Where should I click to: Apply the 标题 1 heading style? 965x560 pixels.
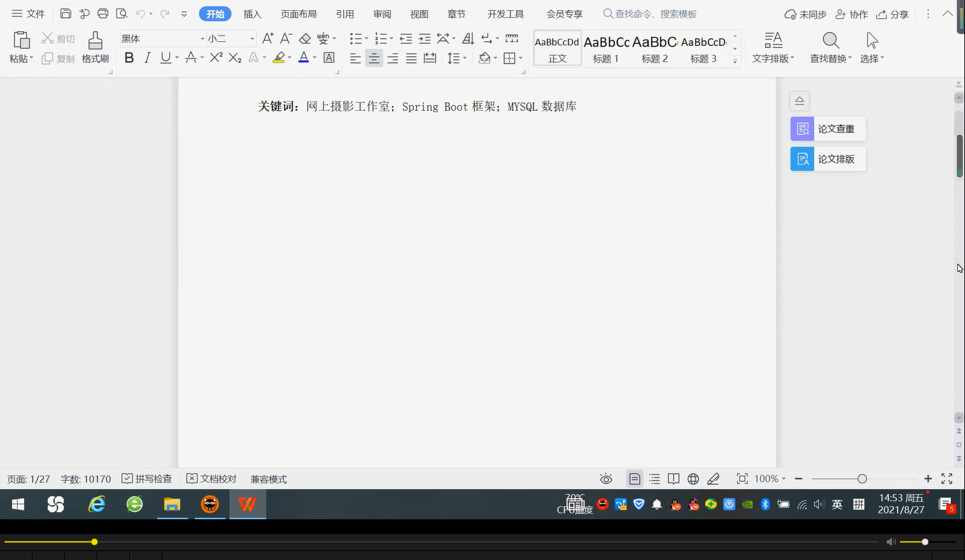[605, 48]
